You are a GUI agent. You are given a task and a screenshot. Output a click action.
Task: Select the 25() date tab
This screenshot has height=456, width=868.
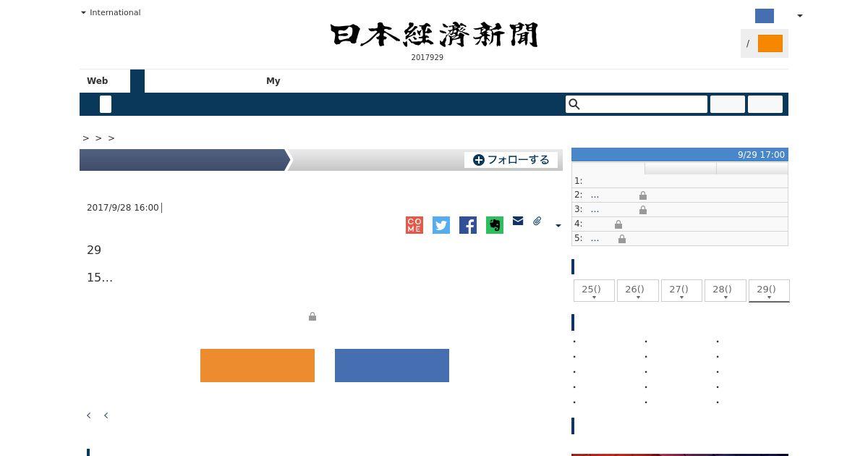click(x=594, y=290)
